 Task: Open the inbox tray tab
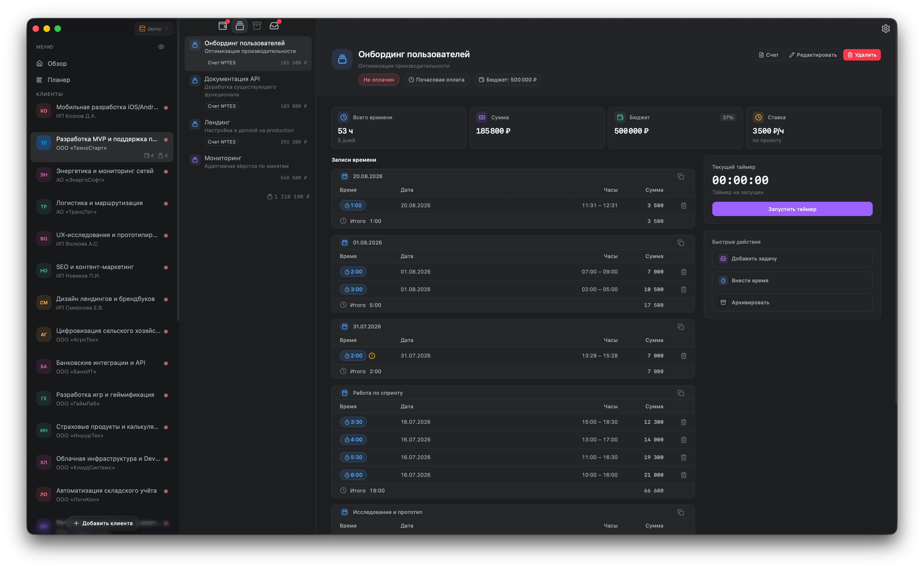[x=274, y=26]
